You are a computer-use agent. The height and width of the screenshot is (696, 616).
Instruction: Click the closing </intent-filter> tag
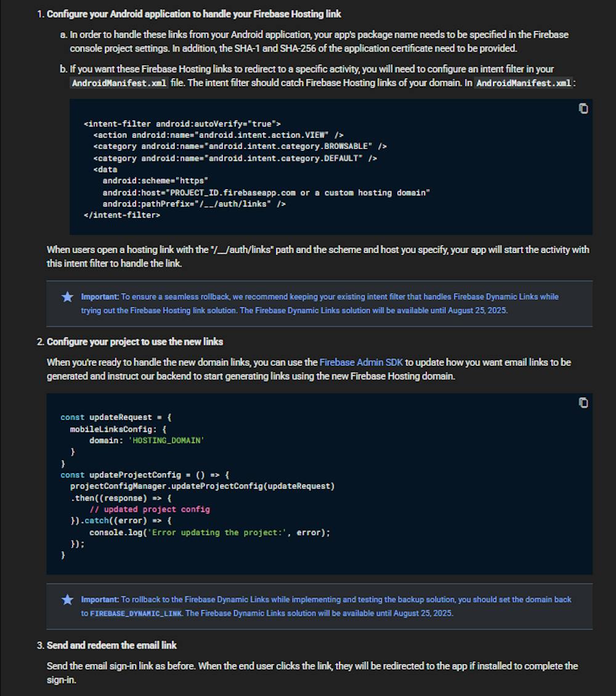click(x=121, y=215)
